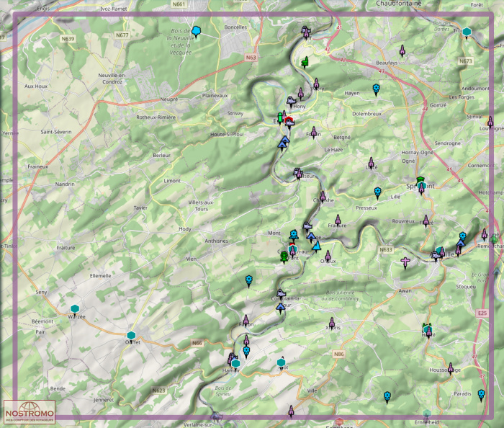Click the purple church marker at Fontin

[314, 133]
